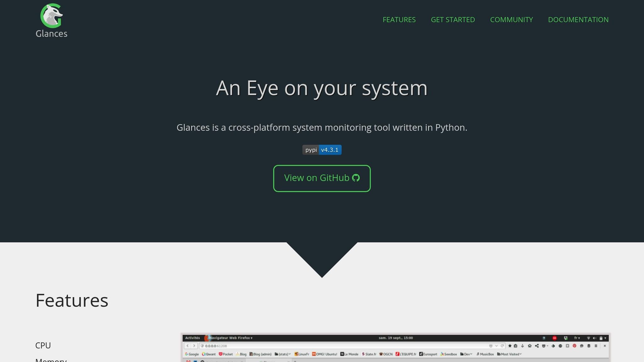Click the An Eye on your system heading
This screenshot has width=644, height=362.
coord(322,88)
